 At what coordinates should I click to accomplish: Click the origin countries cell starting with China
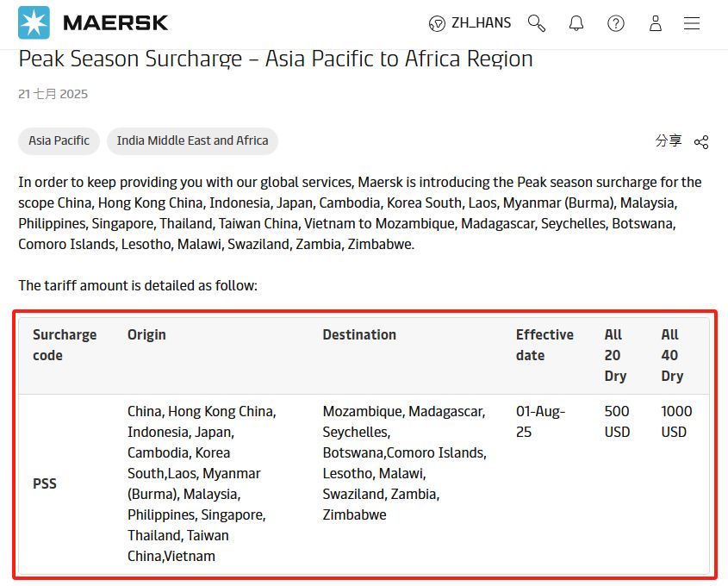202,483
